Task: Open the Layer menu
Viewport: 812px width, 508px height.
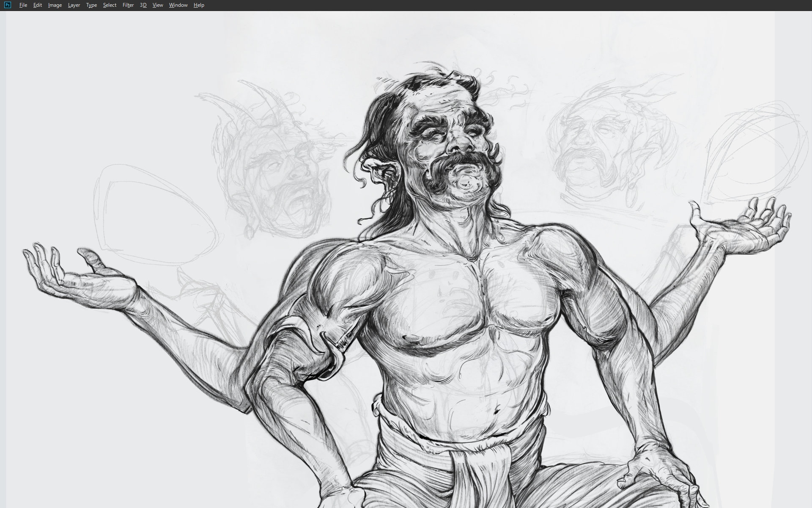Action: click(74, 5)
